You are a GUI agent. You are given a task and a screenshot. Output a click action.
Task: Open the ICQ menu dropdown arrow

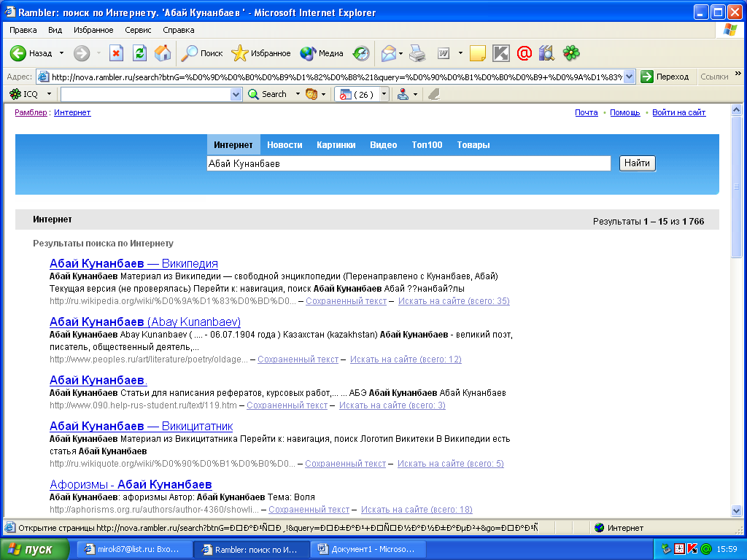(x=49, y=94)
